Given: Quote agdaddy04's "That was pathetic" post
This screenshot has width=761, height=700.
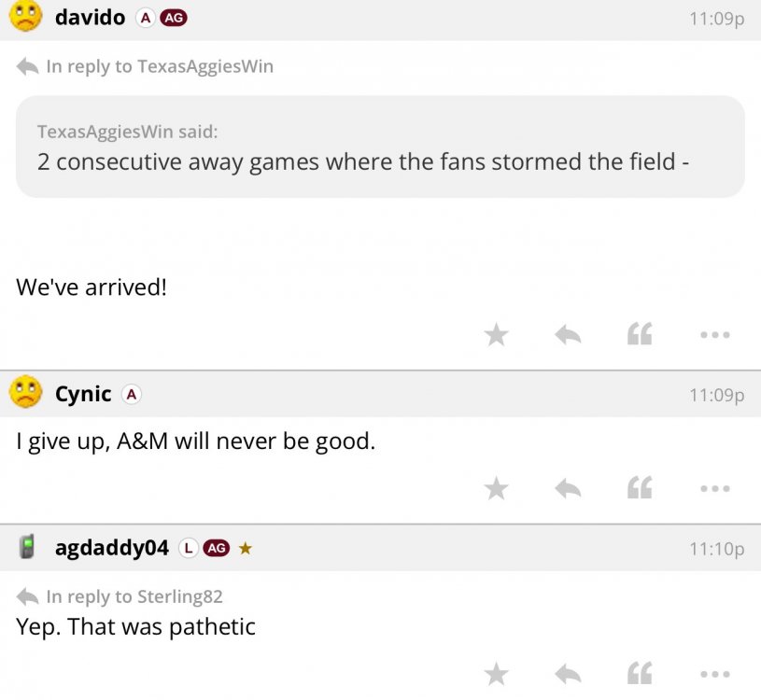Looking at the screenshot, I should pyautogui.click(x=640, y=673).
